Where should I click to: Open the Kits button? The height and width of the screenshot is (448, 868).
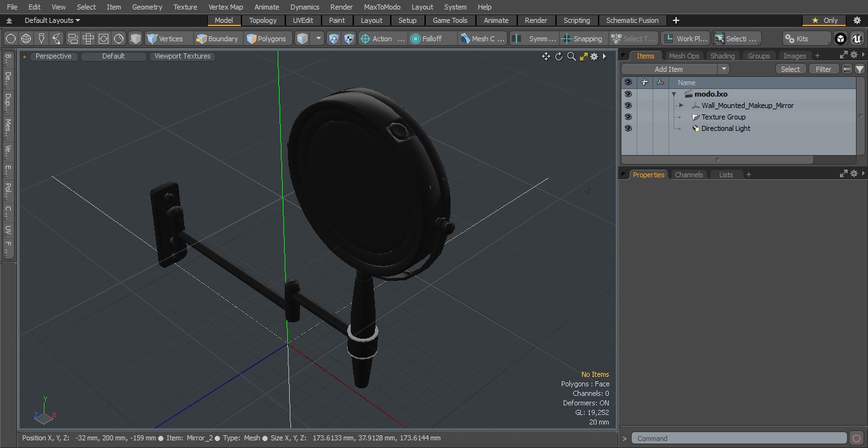point(806,39)
